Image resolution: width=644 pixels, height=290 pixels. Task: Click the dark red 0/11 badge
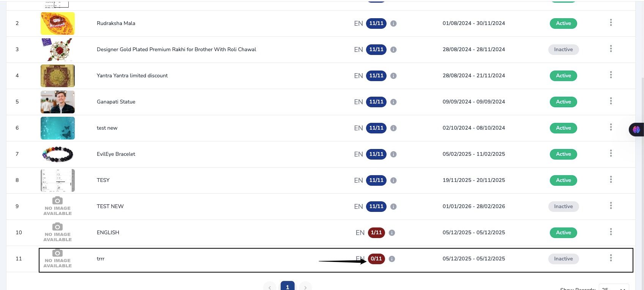pyautogui.click(x=376, y=259)
